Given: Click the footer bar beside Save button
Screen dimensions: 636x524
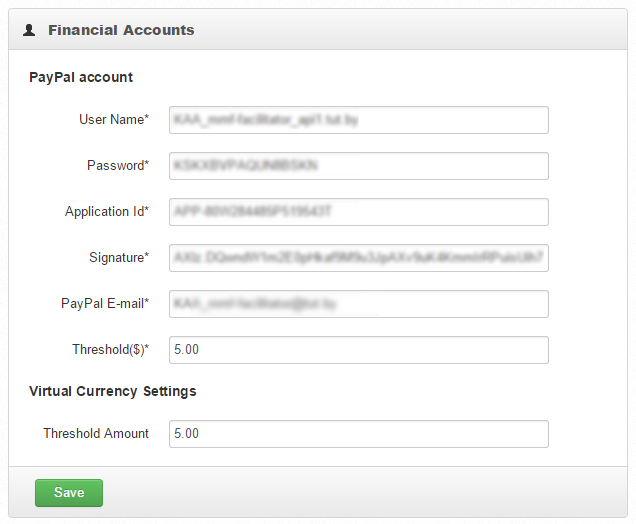Looking at the screenshot, I should pos(365,492).
